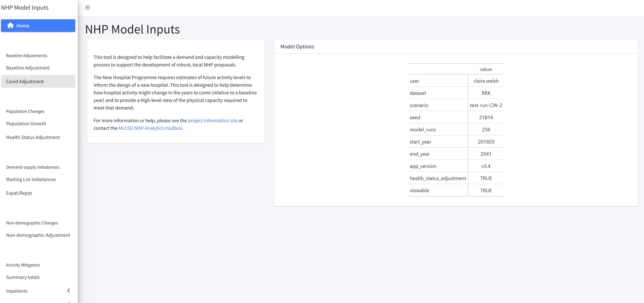Open the Expat/Repat page

tap(19, 193)
